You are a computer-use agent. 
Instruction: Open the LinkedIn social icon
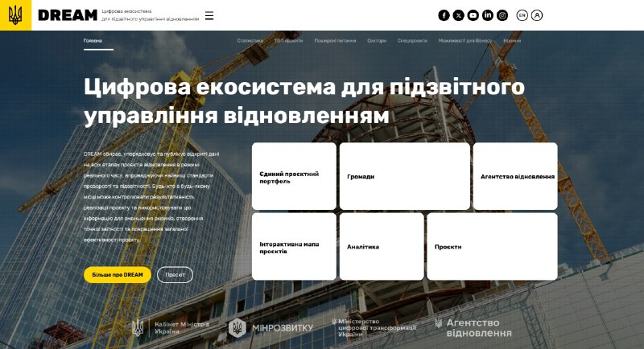pyautogui.click(x=487, y=15)
